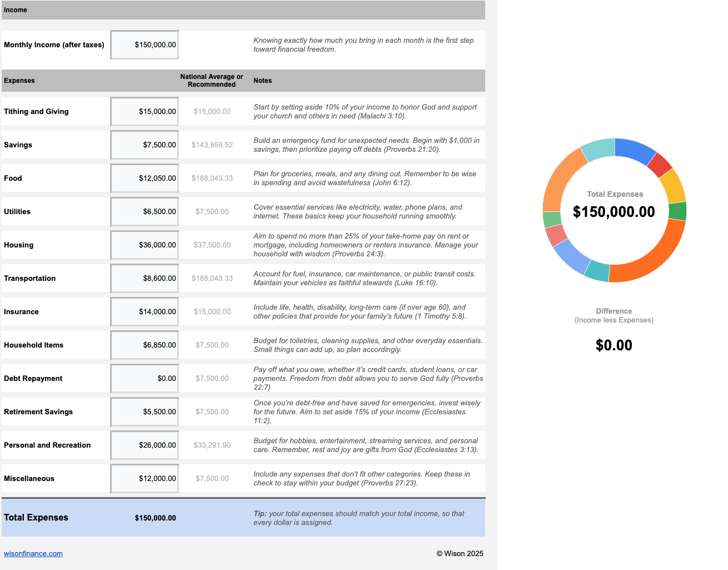Viewport: 728px width, 570px height.
Task: Click the Total Expenses value in chart center
Action: tap(614, 212)
